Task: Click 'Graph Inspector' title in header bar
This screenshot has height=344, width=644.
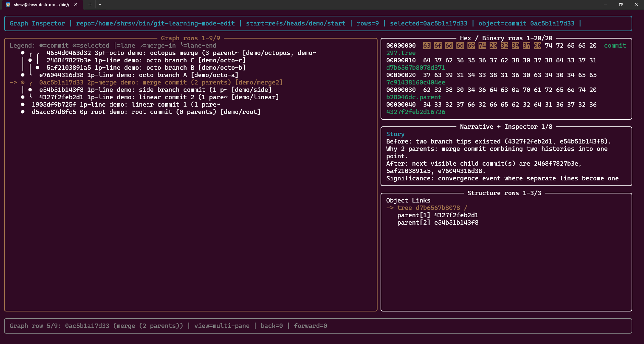Action: pos(37,23)
